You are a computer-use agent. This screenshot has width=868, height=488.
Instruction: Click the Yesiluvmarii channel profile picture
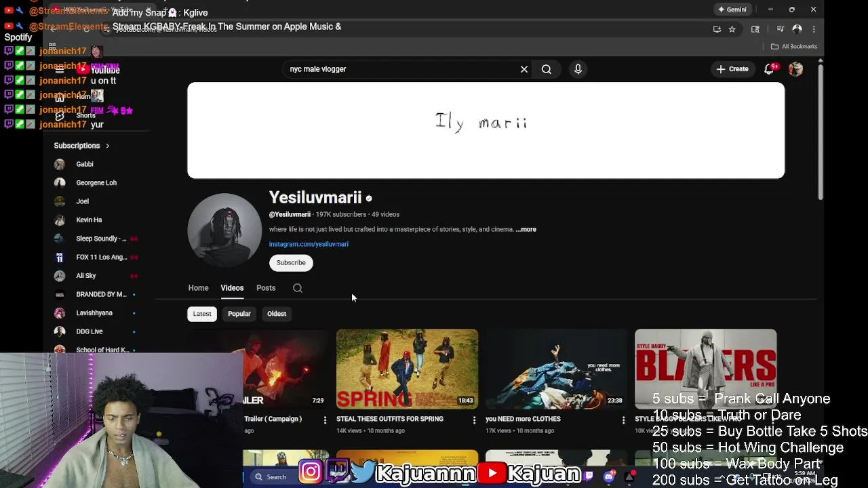[224, 230]
